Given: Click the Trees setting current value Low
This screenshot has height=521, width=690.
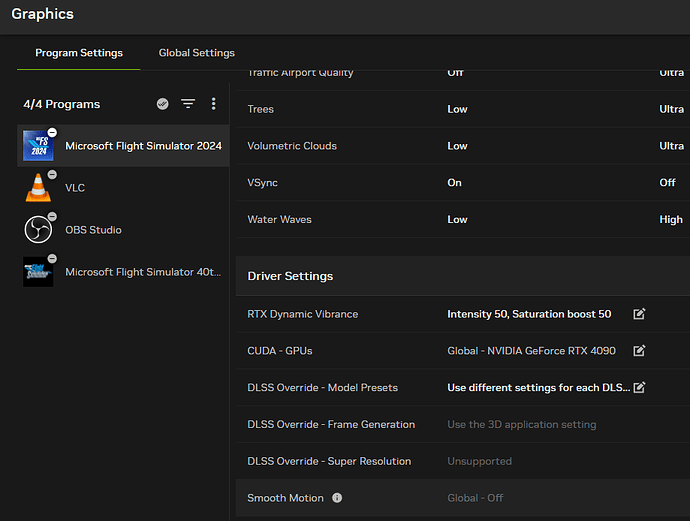Looking at the screenshot, I should point(457,109).
